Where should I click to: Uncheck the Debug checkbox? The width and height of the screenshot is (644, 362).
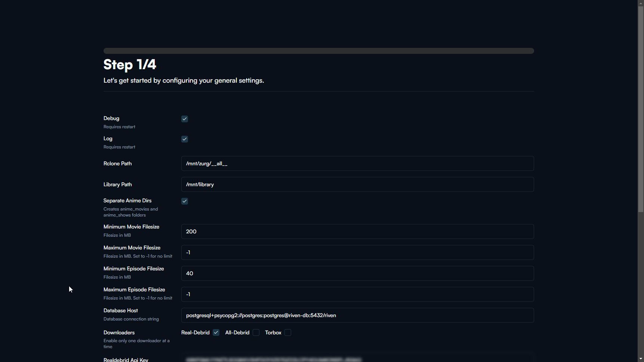tap(185, 119)
